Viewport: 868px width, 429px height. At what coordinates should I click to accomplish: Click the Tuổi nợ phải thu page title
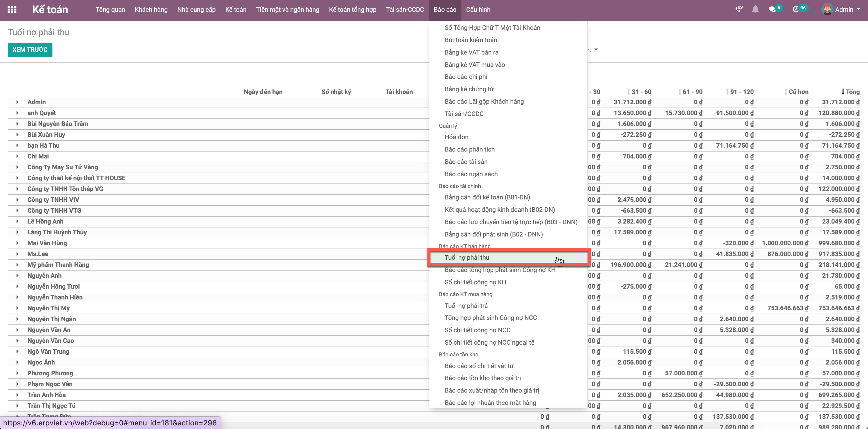[38, 32]
